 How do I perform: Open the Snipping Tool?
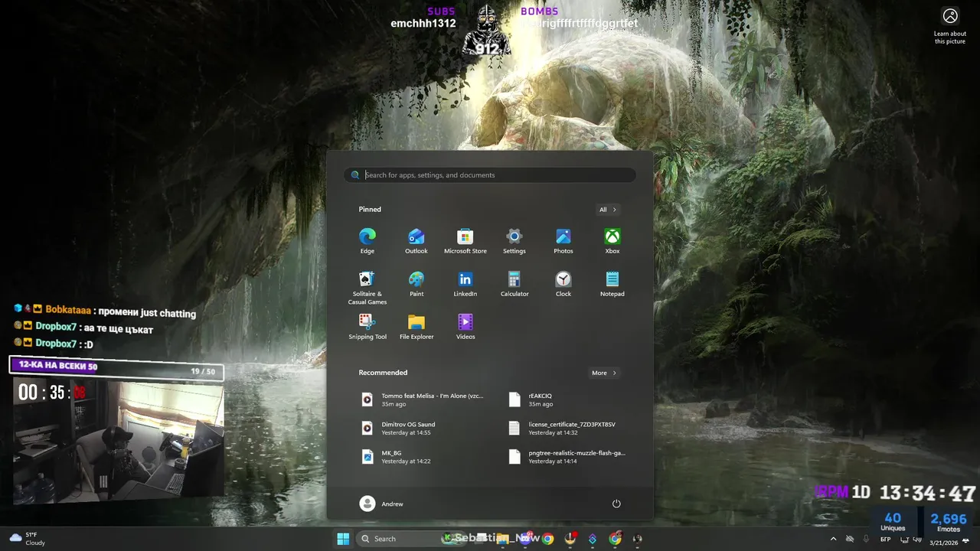click(367, 327)
